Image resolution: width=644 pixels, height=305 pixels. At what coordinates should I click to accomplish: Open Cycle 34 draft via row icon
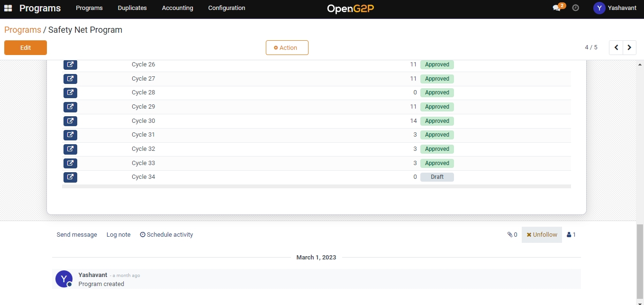(70, 177)
